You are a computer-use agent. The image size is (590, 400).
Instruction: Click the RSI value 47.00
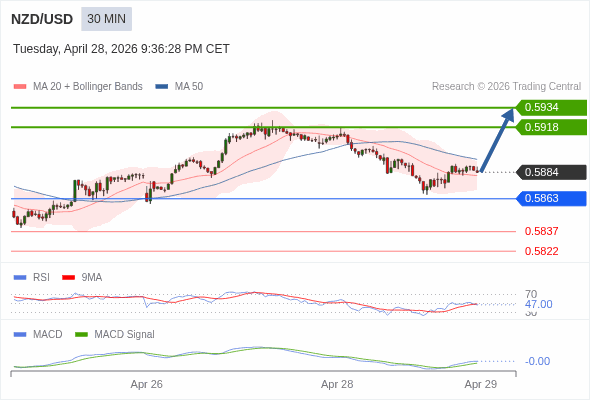538,304
